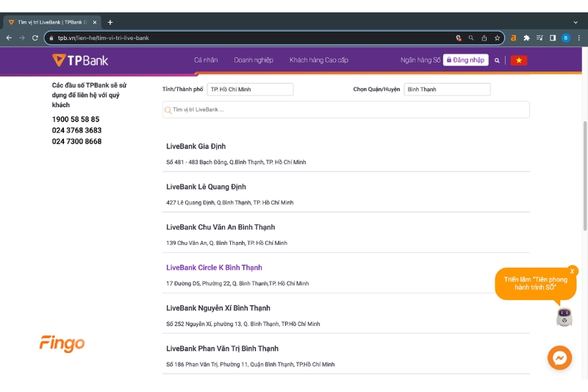Open the Chrome profile avatar
588x392 pixels.
[565, 38]
